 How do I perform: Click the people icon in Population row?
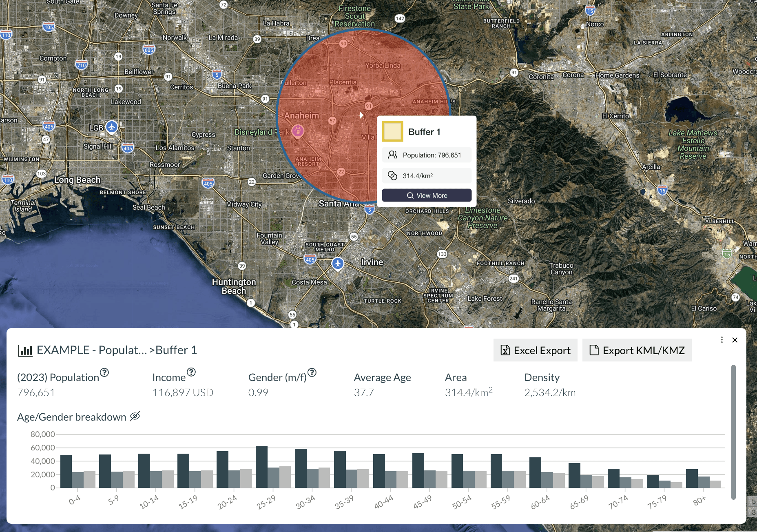pos(392,155)
